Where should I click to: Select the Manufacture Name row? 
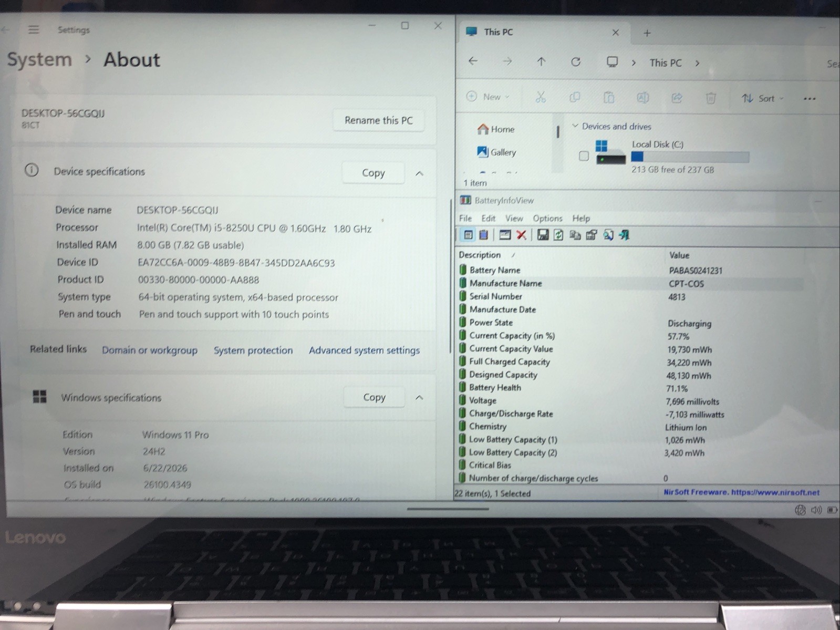click(630, 283)
